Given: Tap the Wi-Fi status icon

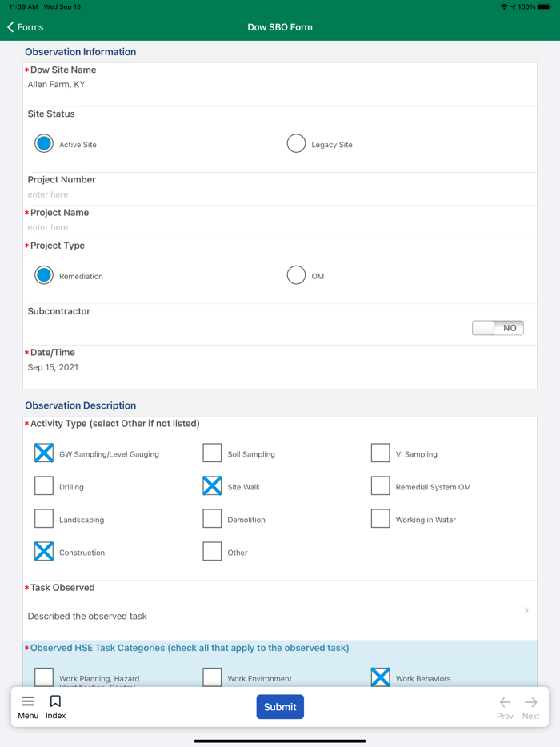Looking at the screenshot, I should point(504,6).
